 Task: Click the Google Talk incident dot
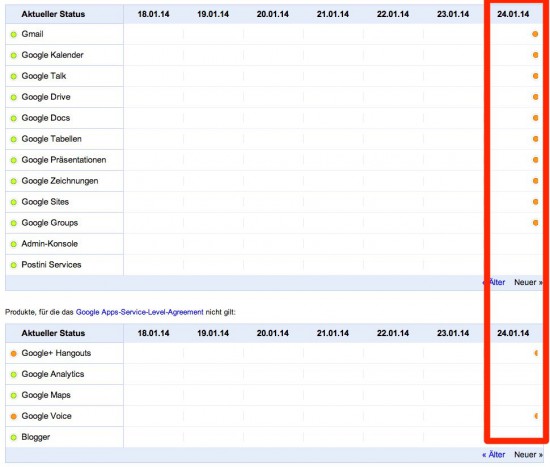tap(535, 76)
